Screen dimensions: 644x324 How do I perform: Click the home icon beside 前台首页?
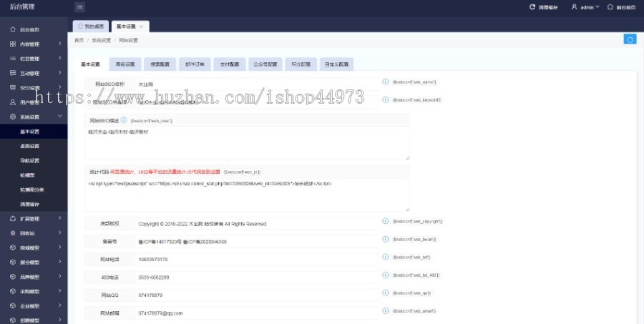pyautogui.click(x=610, y=7)
